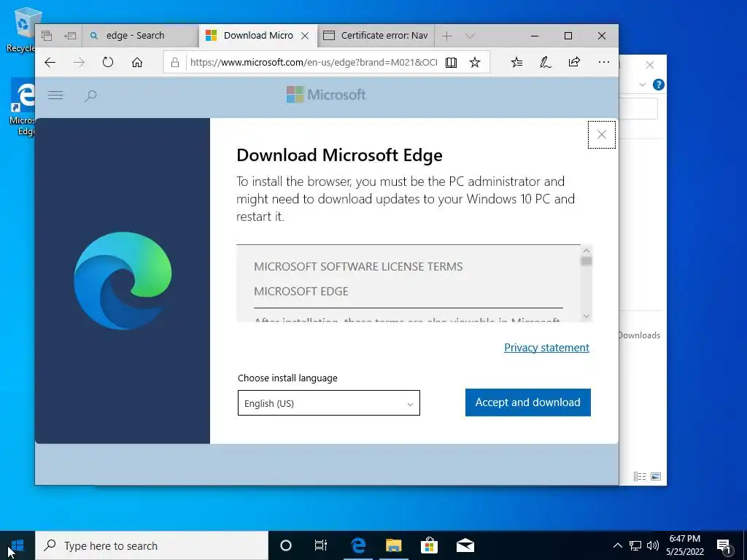Share this page icon

coord(575,63)
